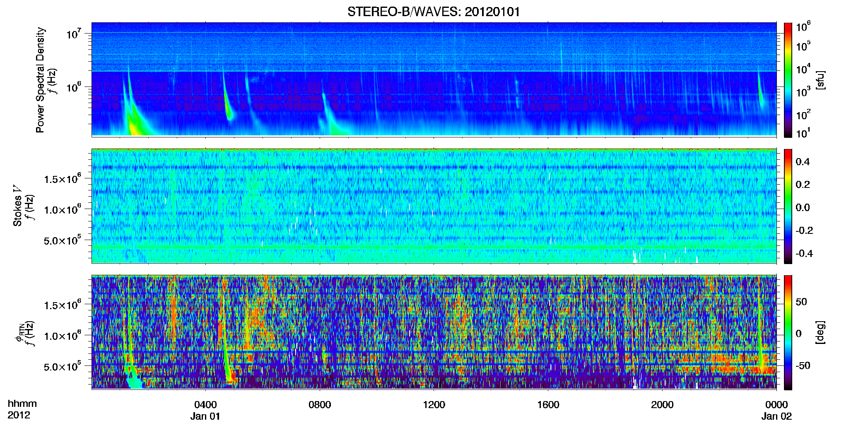Select the 10^2 label on sfu colorbar
The image size is (868, 447).
coord(803,115)
